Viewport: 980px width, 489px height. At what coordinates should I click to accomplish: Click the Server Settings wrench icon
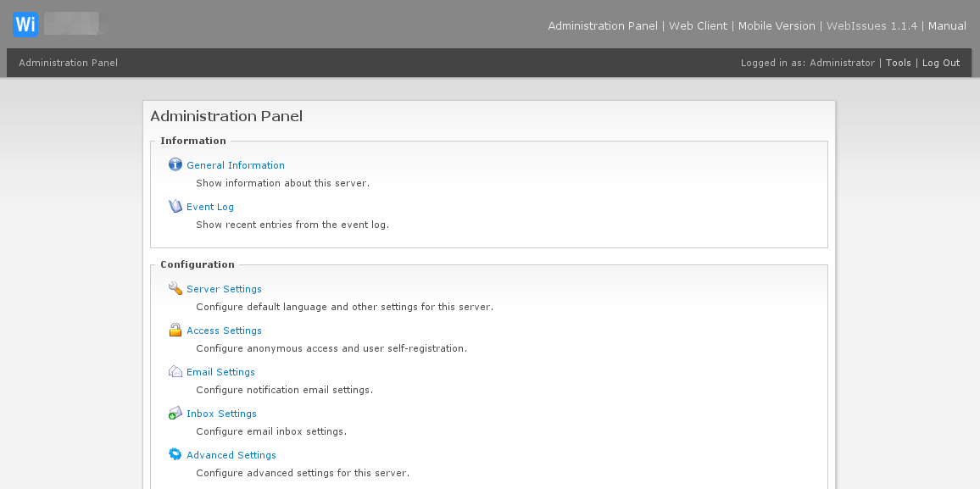(175, 288)
